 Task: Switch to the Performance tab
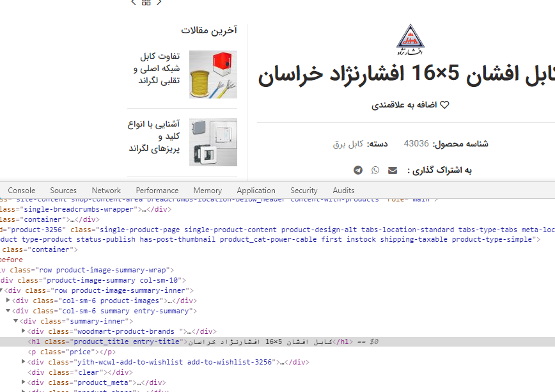click(157, 191)
